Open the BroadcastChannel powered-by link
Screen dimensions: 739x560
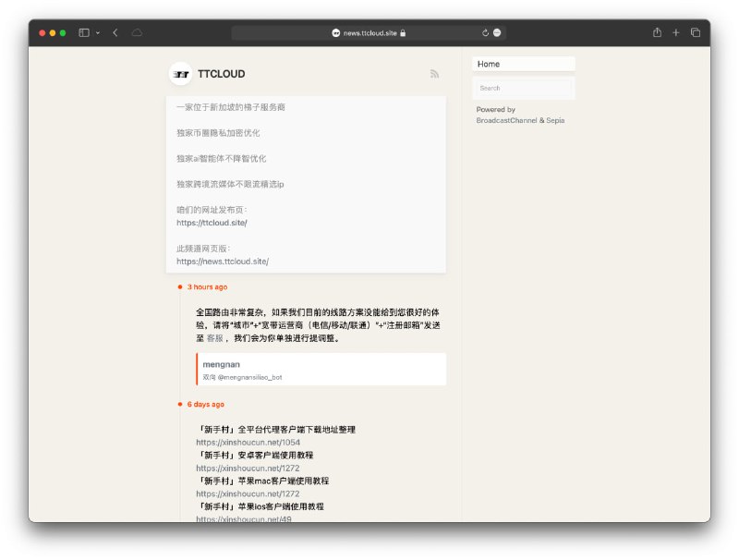(505, 120)
